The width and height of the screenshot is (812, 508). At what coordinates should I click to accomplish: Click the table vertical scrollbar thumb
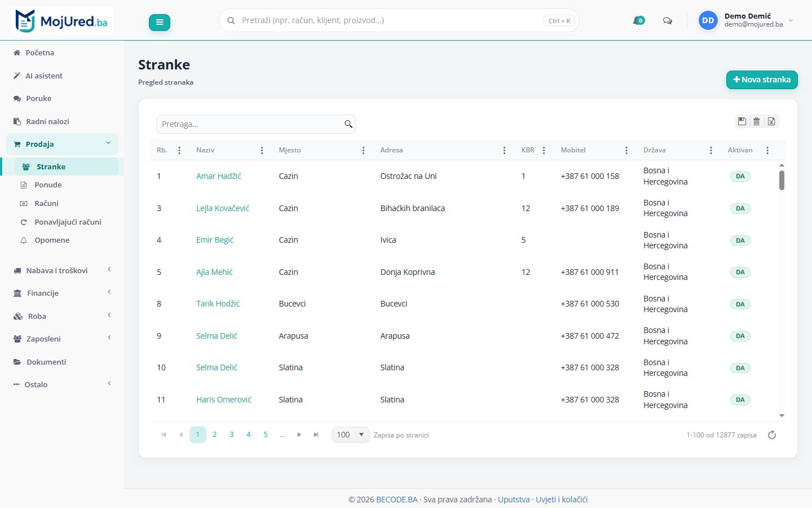point(782,180)
